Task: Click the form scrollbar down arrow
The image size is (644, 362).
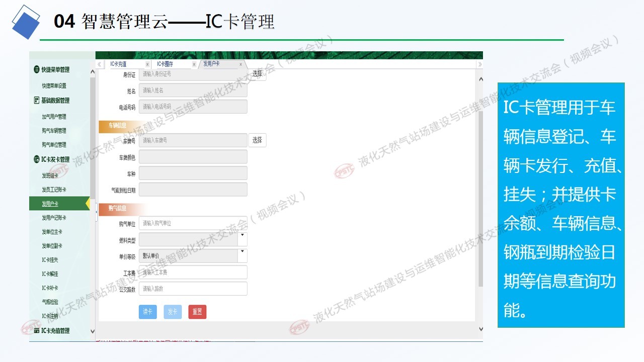Action: point(480,329)
